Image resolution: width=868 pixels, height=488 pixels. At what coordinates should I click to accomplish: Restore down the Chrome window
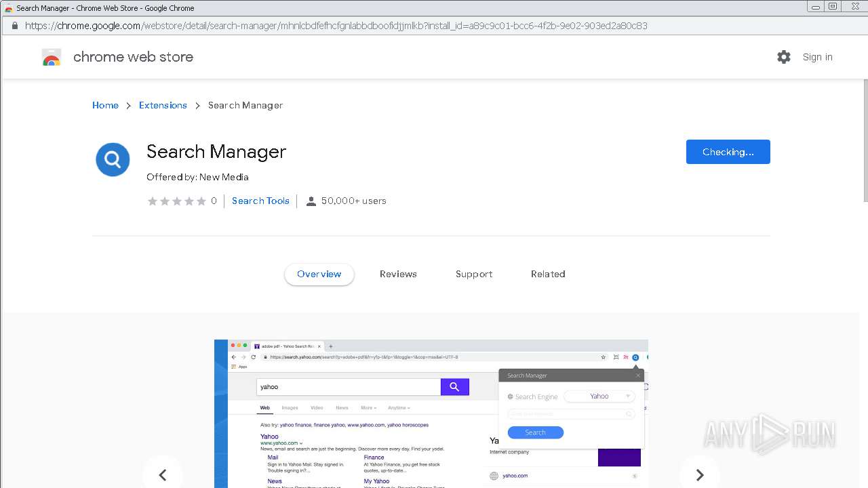(833, 7)
